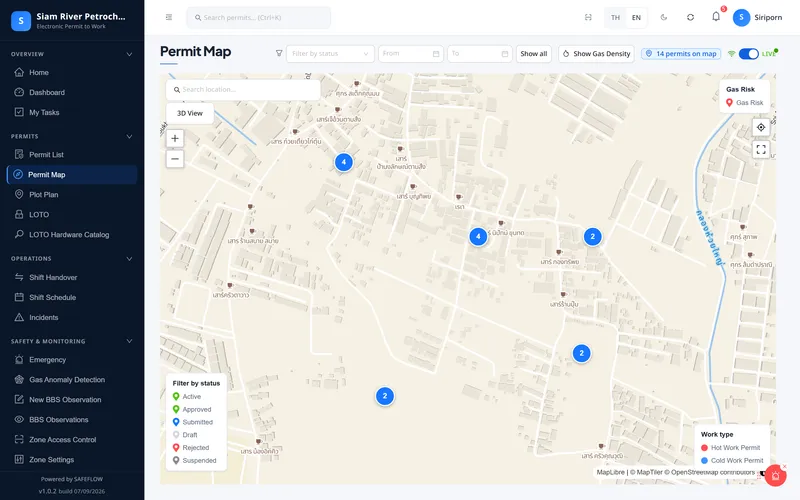Focus the Search location field

point(243,90)
